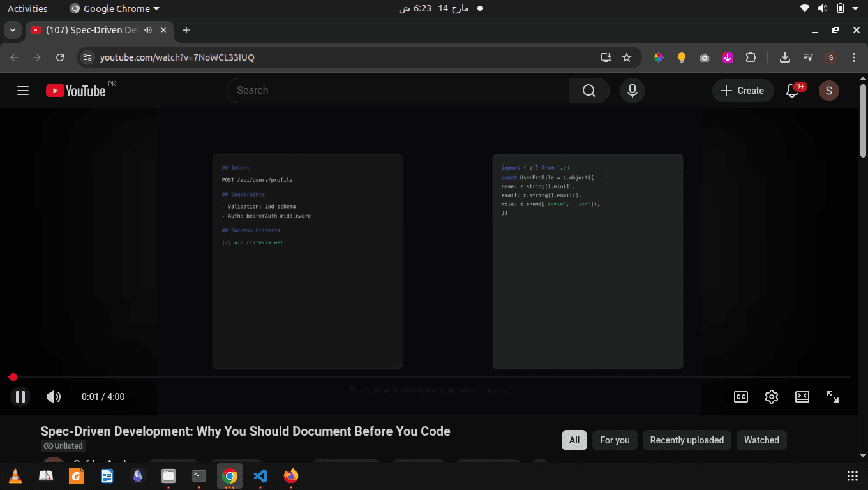Open the Google Chrome title bar menu
This screenshot has width=868, height=490.
[114, 8]
